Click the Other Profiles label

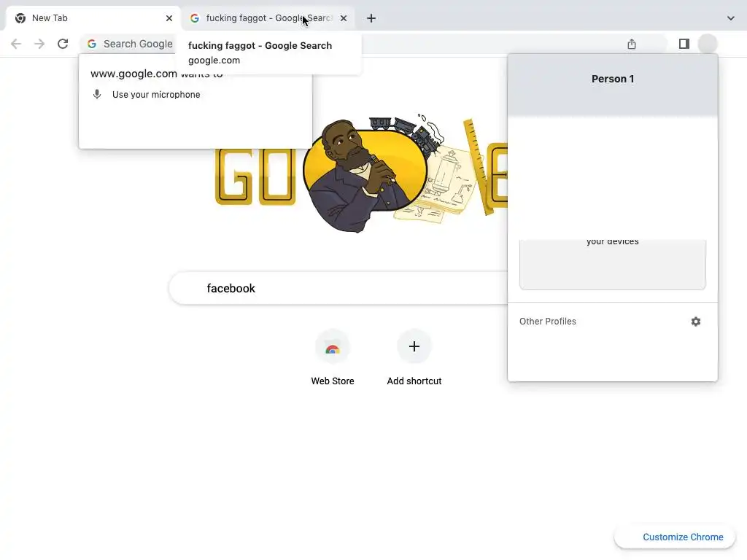[547, 322]
